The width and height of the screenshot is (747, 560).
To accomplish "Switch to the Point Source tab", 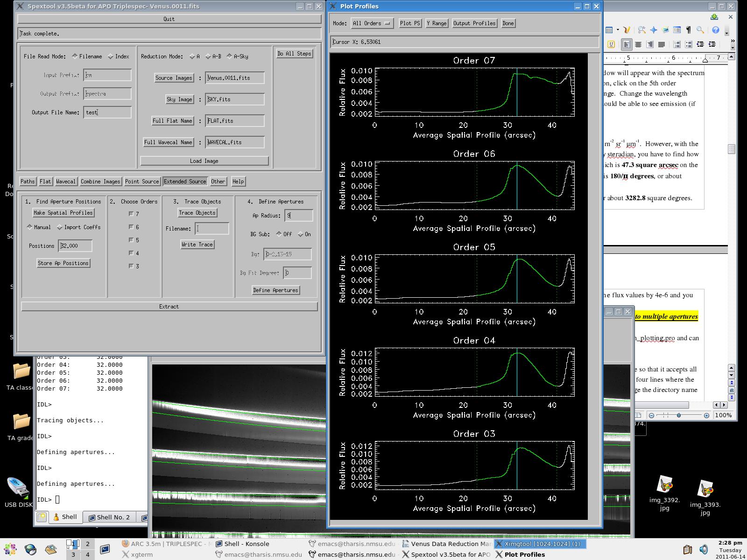I will 142,182.
